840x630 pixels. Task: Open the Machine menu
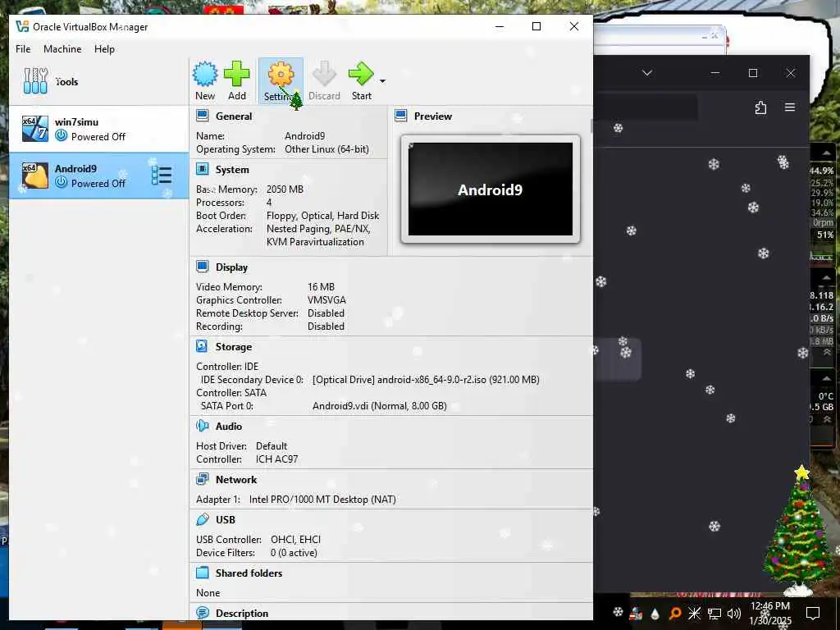[x=62, y=48]
